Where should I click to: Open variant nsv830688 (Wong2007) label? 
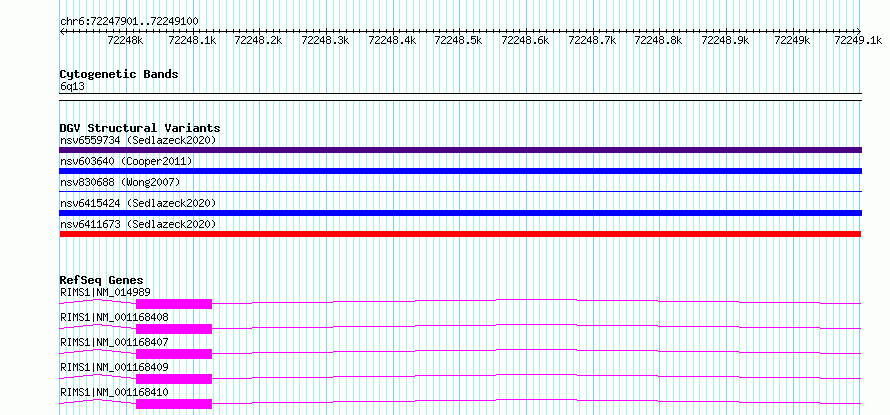point(120,182)
